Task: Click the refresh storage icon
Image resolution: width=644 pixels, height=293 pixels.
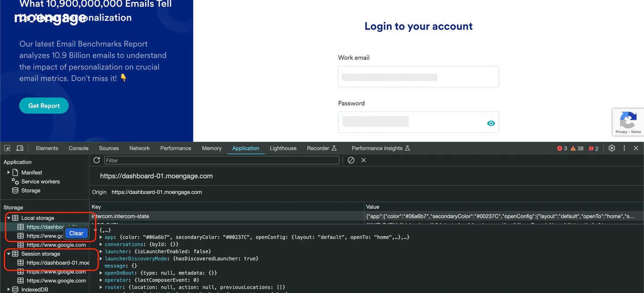Action: [97, 160]
